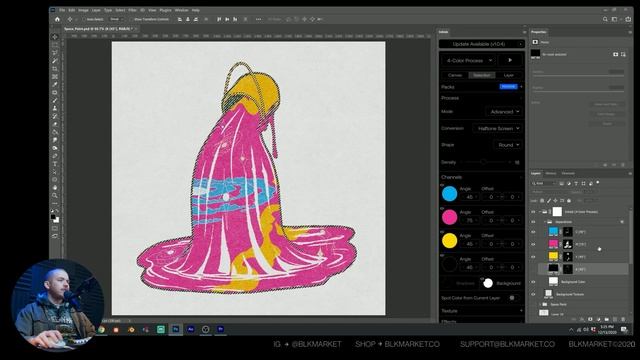Select the Crop tool
The image size is (640, 360).
(55, 69)
